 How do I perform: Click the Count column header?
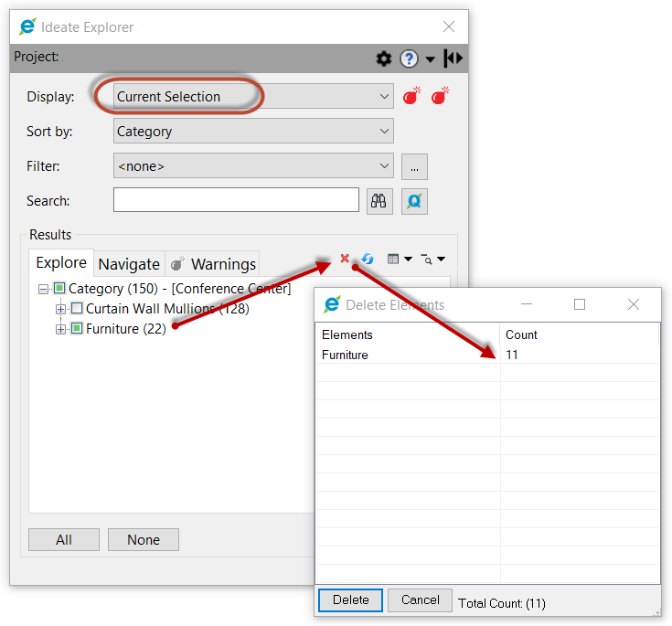(x=579, y=334)
